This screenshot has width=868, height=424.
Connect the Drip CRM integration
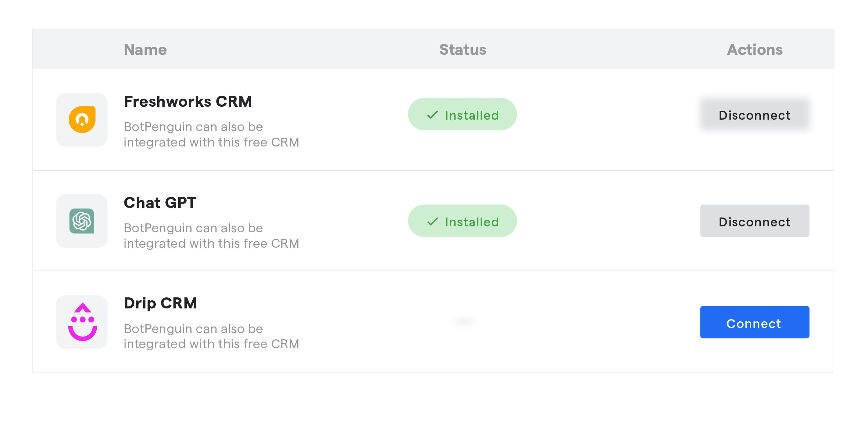coord(754,323)
